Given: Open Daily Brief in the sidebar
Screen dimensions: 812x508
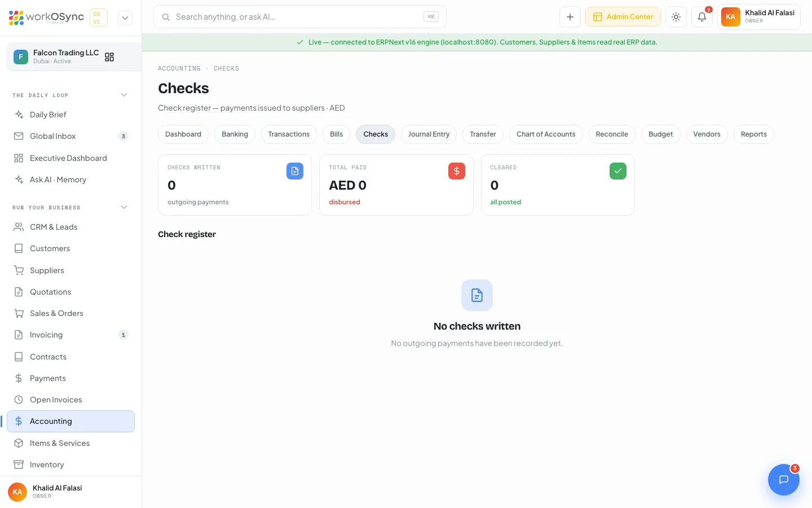Looking at the screenshot, I should pos(71,115).
